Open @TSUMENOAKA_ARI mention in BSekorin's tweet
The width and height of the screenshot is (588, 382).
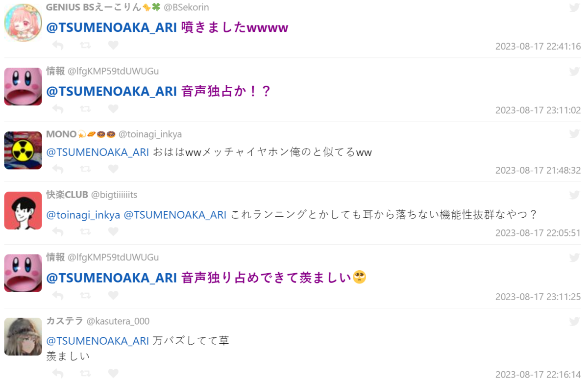[111, 27]
